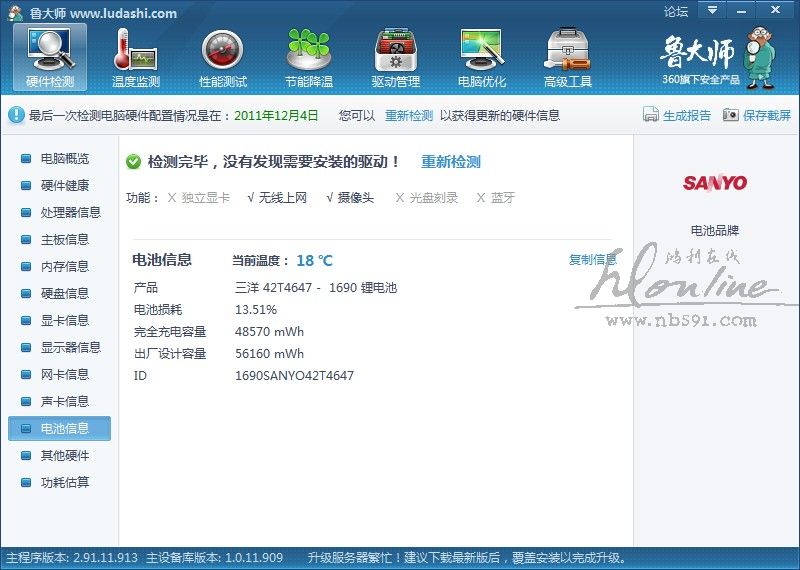Click the 蓝牙 feature indicator

tap(496, 197)
